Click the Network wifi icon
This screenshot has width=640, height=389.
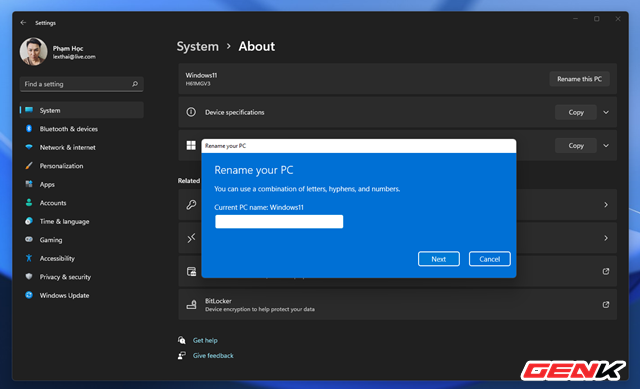tap(29, 147)
